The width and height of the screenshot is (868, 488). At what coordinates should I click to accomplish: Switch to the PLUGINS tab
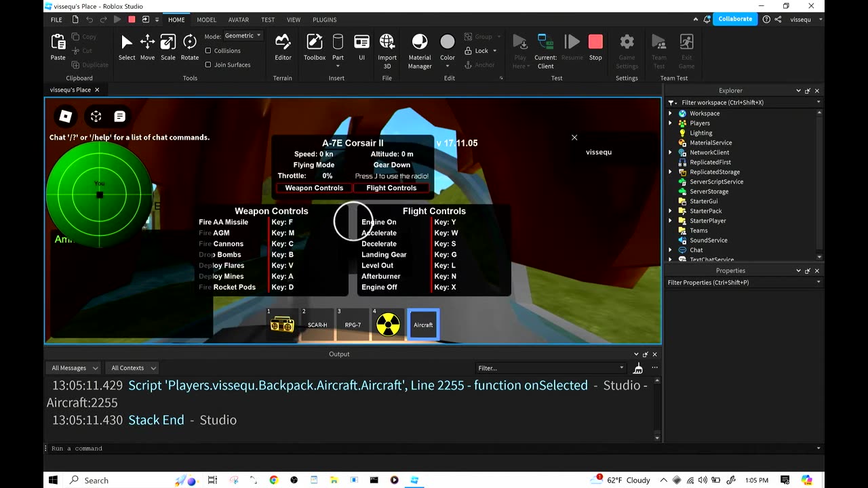click(325, 20)
